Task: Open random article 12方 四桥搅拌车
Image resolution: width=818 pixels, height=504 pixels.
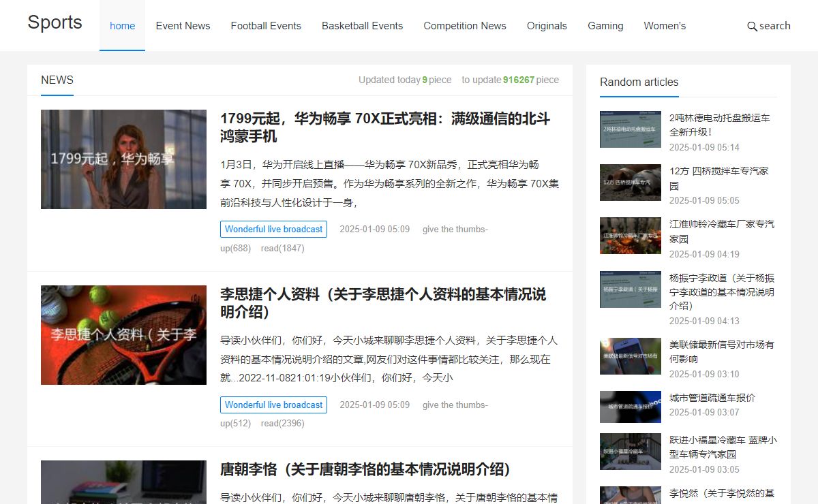Action: click(x=719, y=178)
